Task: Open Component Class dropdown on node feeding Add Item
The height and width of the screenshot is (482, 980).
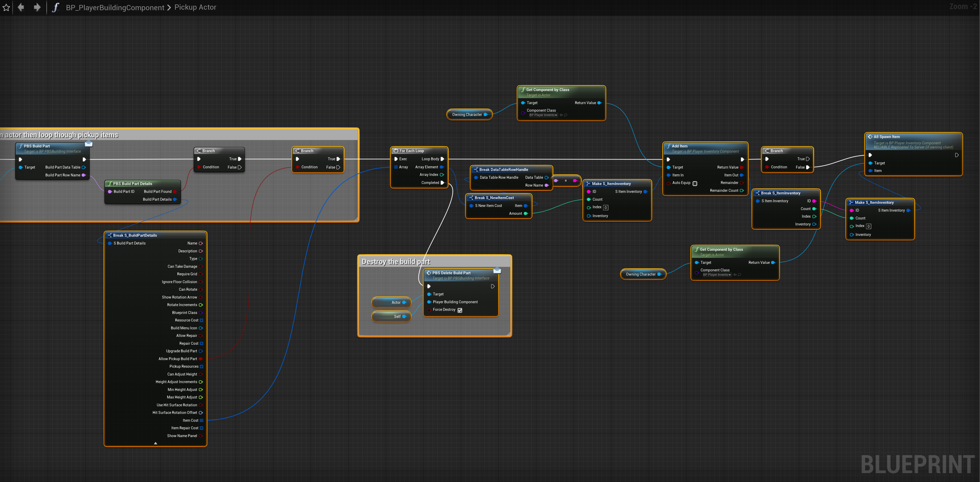Action: [543, 115]
